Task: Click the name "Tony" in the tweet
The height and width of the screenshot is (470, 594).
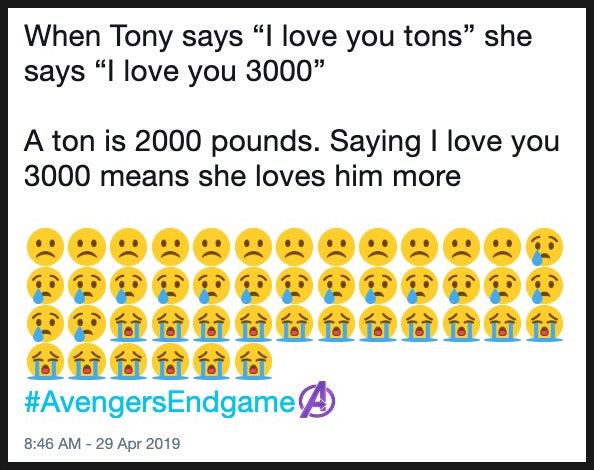Action: coord(141,37)
